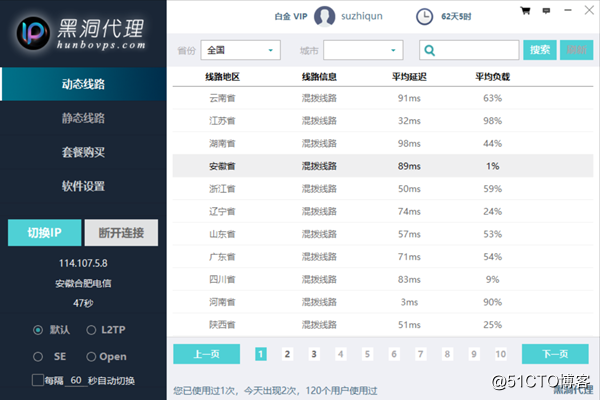This screenshot has width=600, height=400.
Task: Select the 江苏省 line row
Action: click(383, 121)
